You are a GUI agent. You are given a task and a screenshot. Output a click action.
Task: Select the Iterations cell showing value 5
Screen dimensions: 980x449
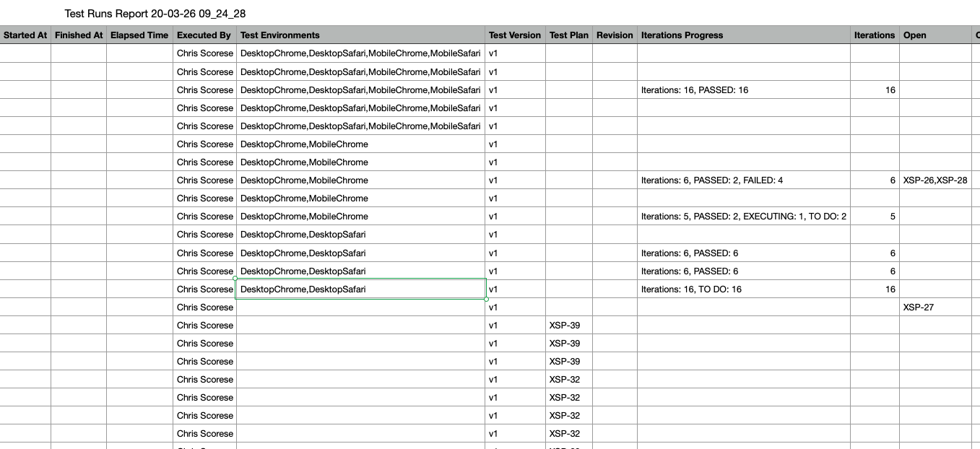pyautogui.click(x=875, y=217)
